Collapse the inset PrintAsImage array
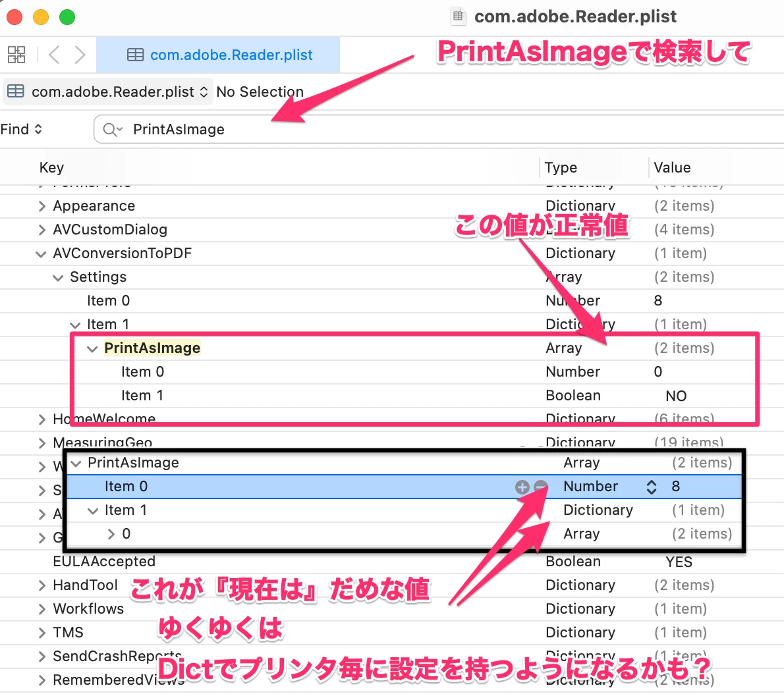The image size is (784, 694). pyautogui.click(x=76, y=463)
